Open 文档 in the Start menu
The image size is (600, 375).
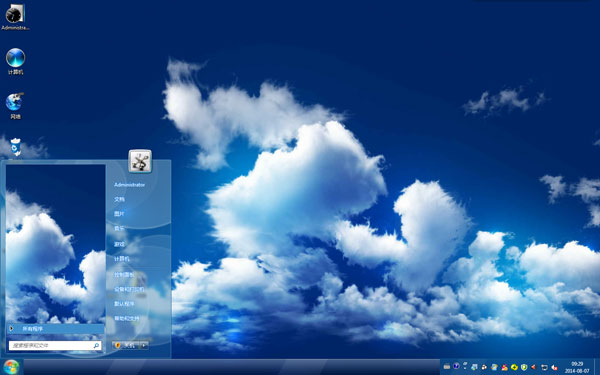pyautogui.click(x=119, y=199)
